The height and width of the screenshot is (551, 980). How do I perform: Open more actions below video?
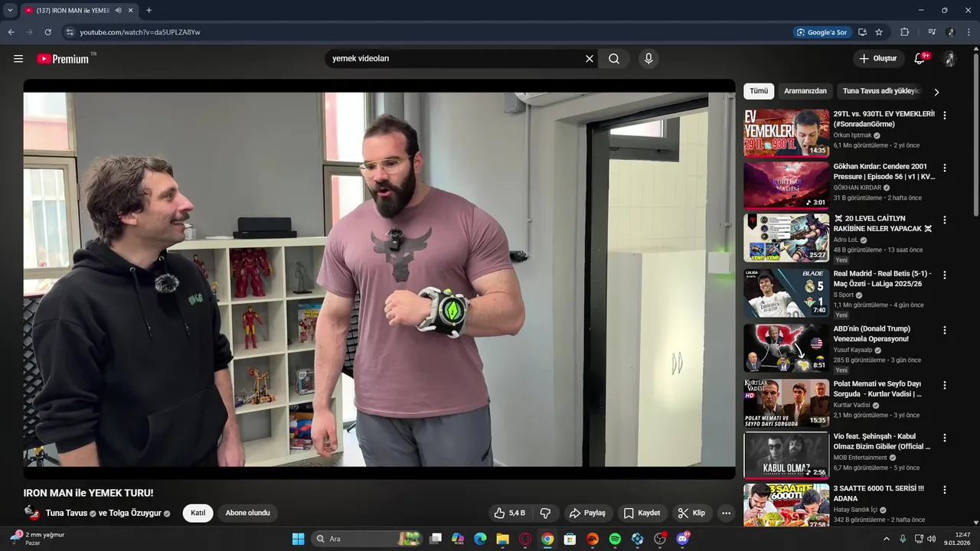click(726, 513)
